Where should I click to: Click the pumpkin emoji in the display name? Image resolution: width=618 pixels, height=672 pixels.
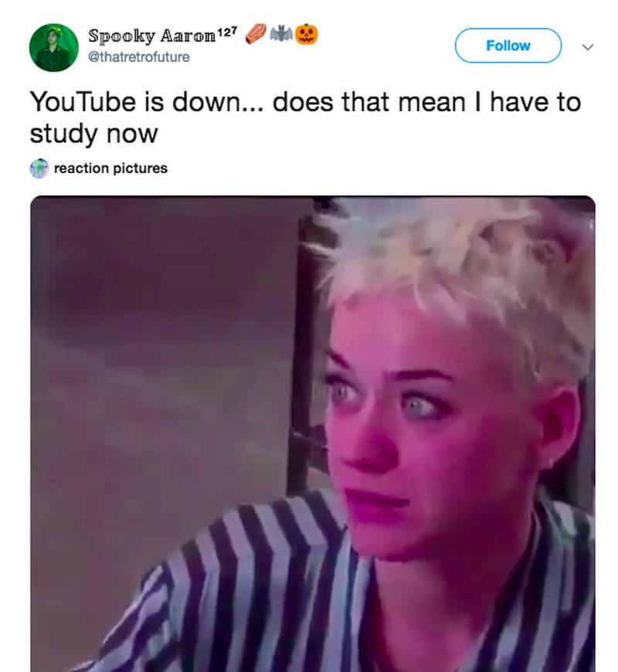pyautogui.click(x=307, y=34)
